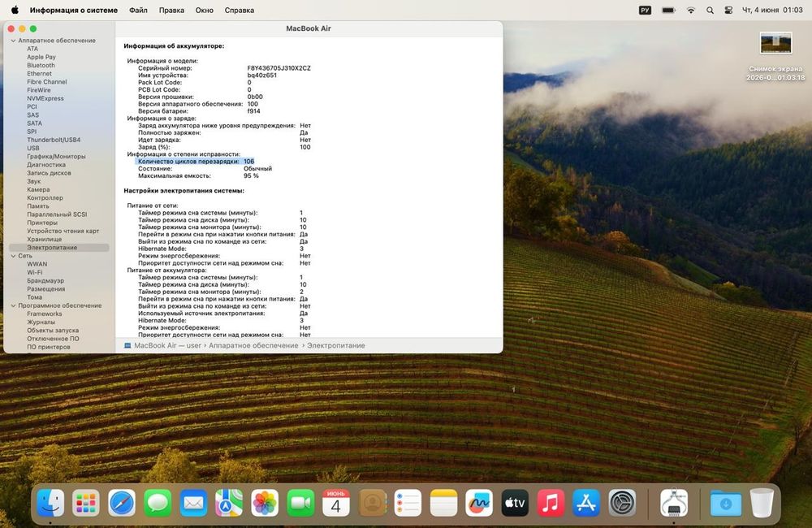
Task: Click the serial number F8Y436705J310X2CZ
Action: (x=279, y=68)
